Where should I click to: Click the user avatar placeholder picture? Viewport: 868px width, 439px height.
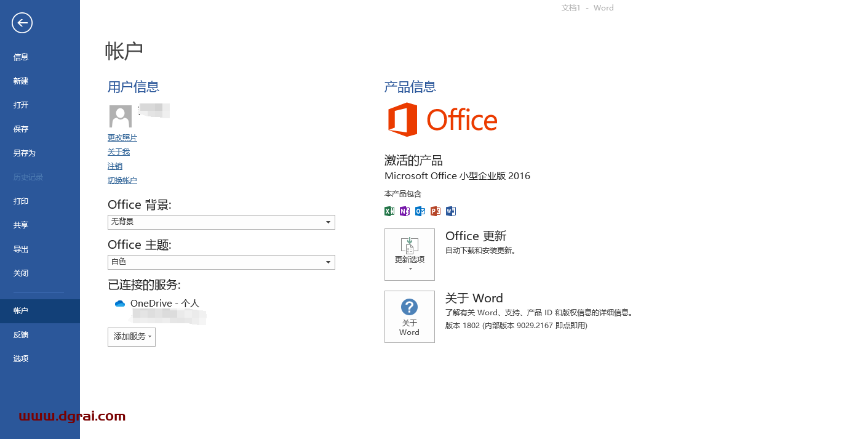120,116
